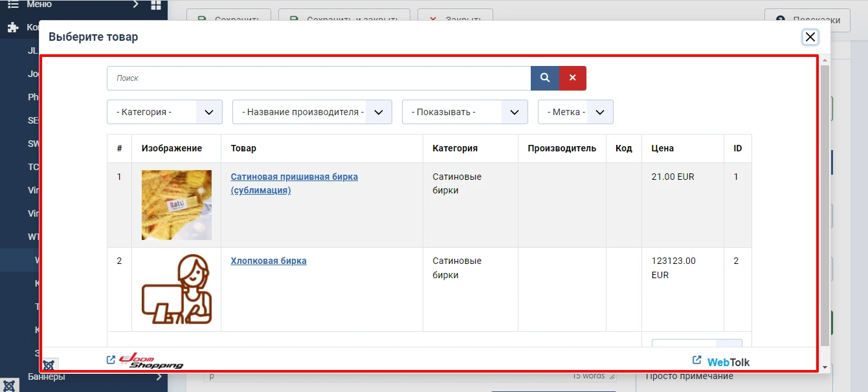Open the Название производителя dropdown
This screenshot has height=392, width=868.
pyautogui.click(x=312, y=112)
